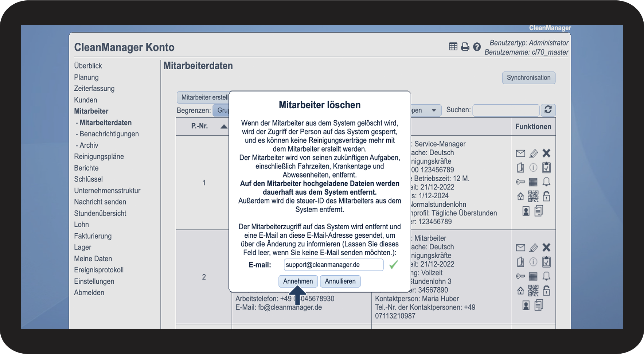Click the bell icon for employee 2
This screenshot has height=354, width=644.
[x=546, y=276]
